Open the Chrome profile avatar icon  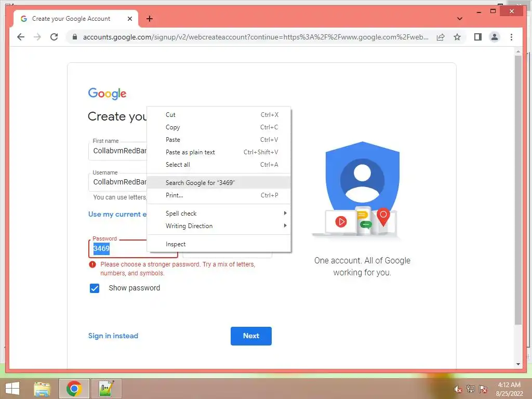click(495, 37)
